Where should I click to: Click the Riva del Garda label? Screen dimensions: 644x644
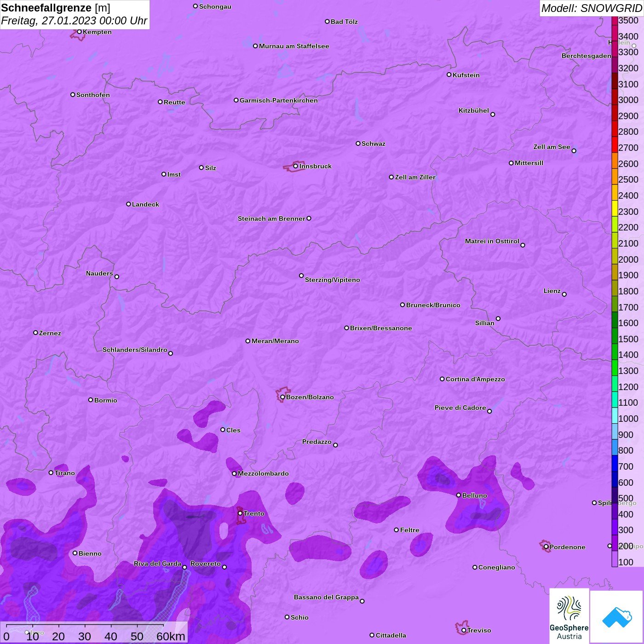[157, 563]
